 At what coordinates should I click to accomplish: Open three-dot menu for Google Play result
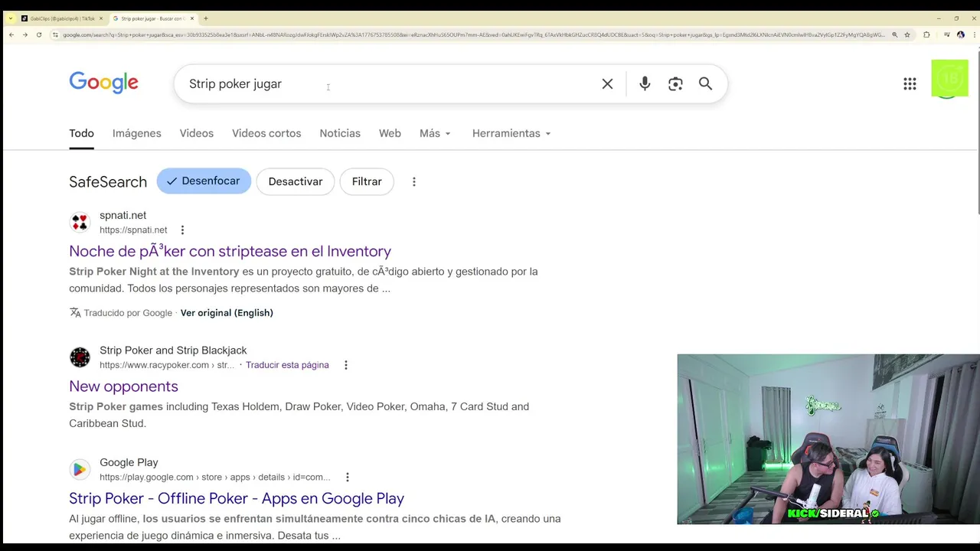point(347,477)
